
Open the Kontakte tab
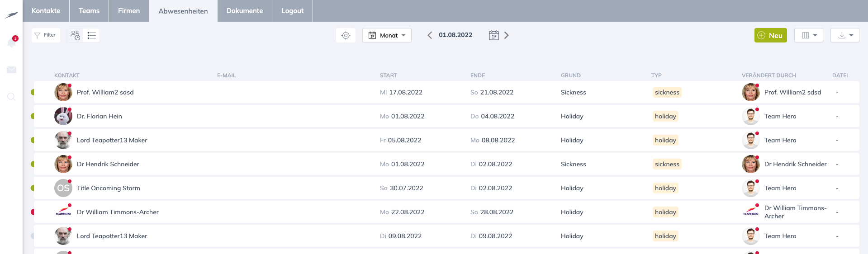(46, 11)
